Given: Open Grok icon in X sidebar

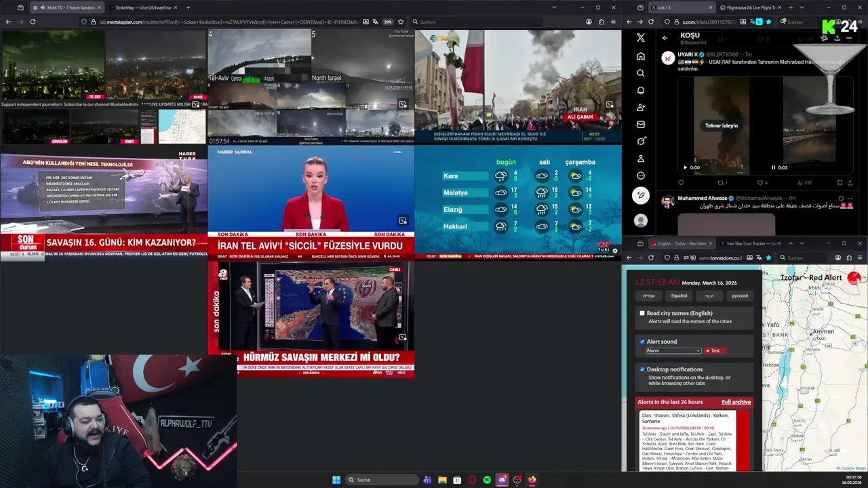Looking at the screenshot, I should (641, 141).
